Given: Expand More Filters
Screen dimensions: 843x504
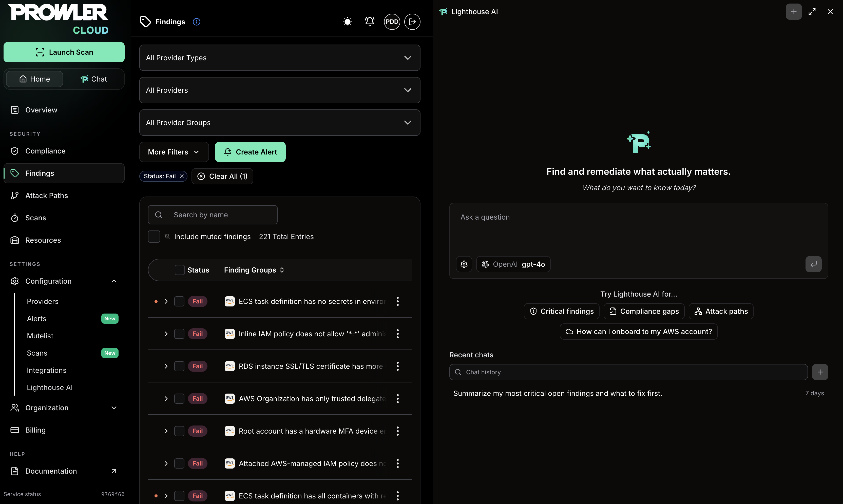Looking at the screenshot, I should pyautogui.click(x=174, y=152).
